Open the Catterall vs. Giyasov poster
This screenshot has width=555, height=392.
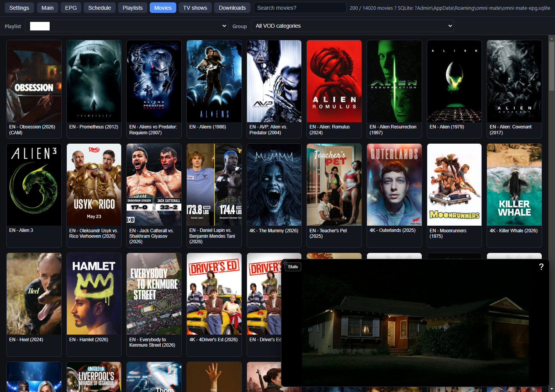154,185
